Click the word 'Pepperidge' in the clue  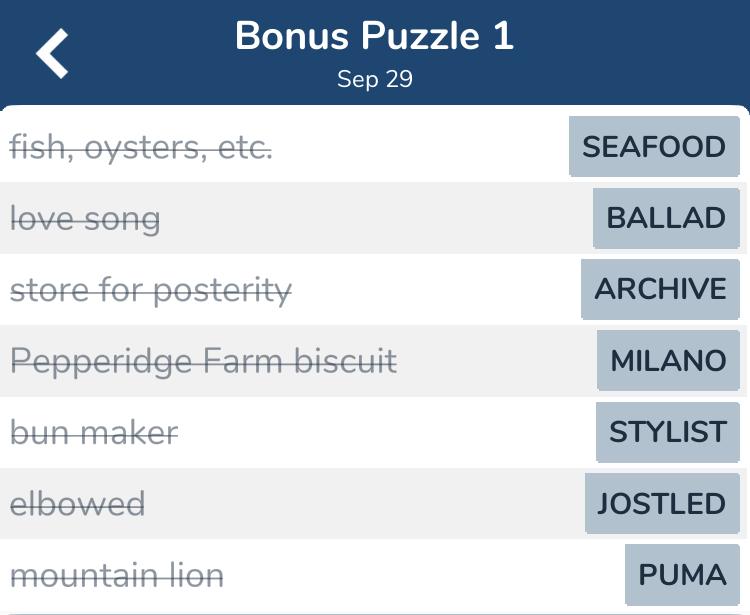coord(103,362)
